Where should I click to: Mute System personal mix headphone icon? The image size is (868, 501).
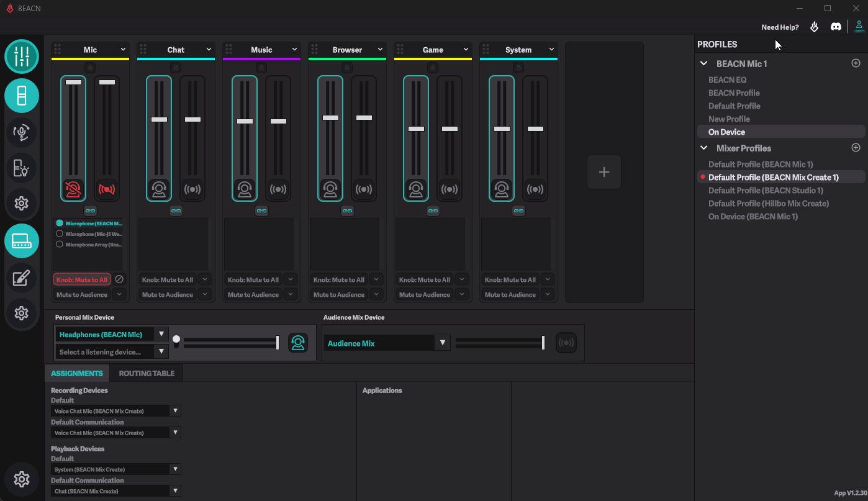[x=502, y=189]
